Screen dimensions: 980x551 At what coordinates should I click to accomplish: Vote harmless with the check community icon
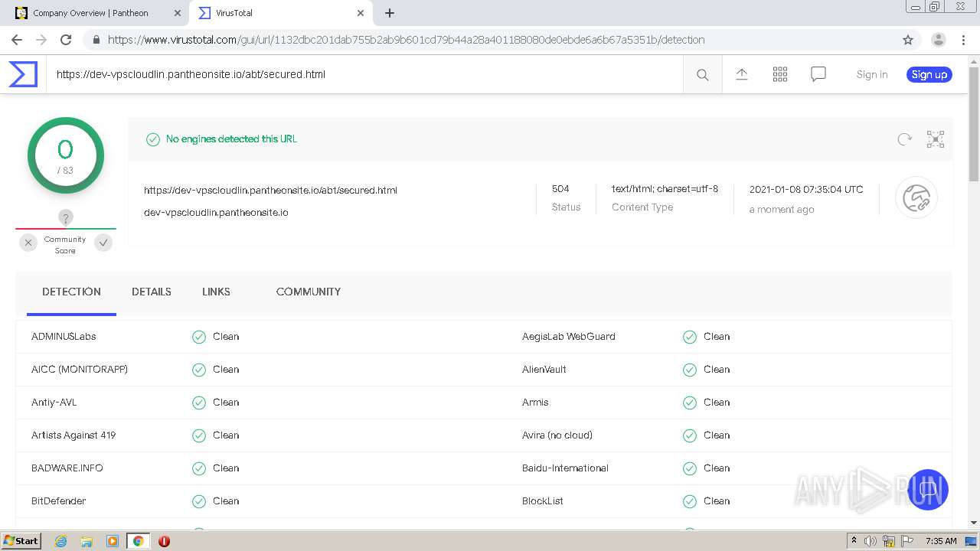coord(103,243)
